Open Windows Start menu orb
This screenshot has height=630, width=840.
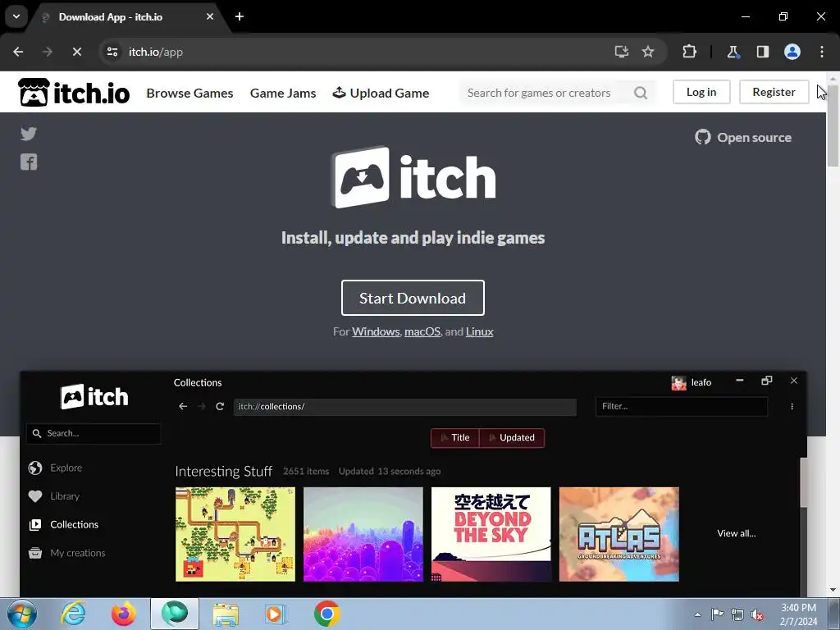coord(22,614)
